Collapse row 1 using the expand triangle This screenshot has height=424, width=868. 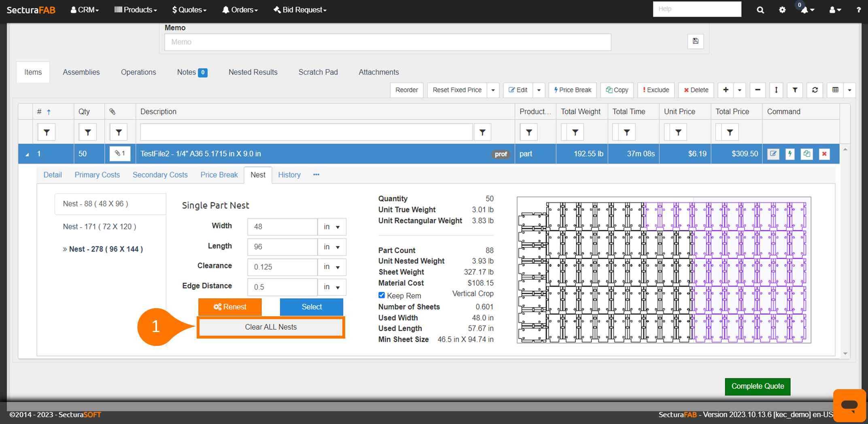[x=27, y=154]
